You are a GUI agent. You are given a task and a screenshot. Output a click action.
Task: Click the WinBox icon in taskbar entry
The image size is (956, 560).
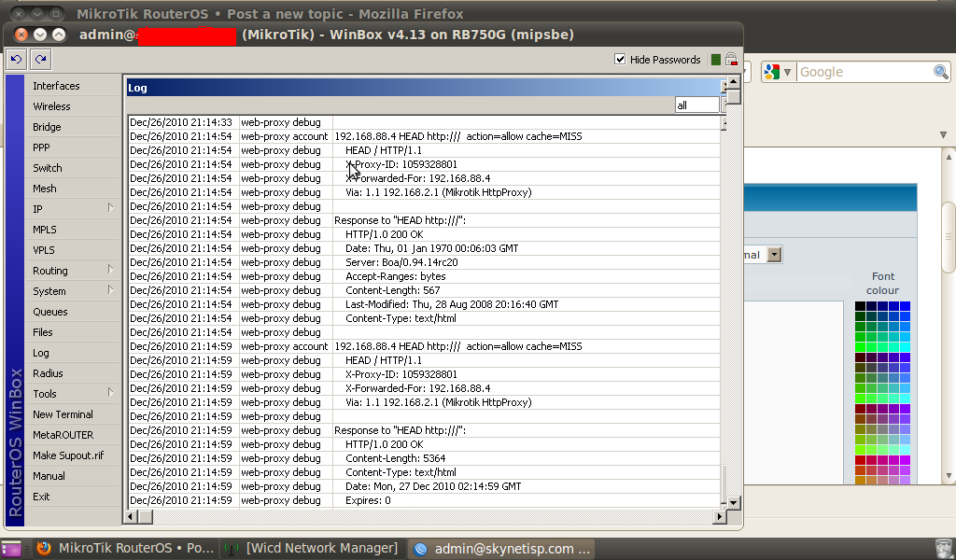pyautogui.click(x=420, y=549)
